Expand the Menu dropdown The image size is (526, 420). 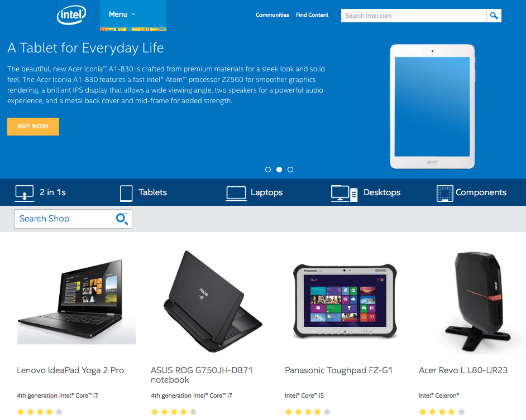point(122,15)
